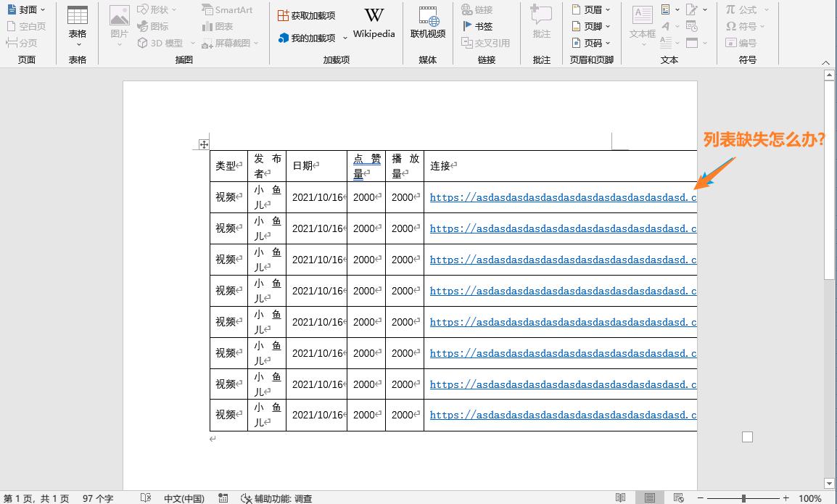Insert a bookmark (书签)

click(477, 26)
